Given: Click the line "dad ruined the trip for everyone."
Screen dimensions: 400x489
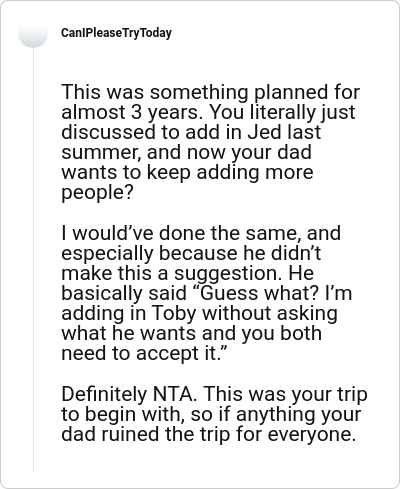Looking at the screenshot, I should [x=209, y=434].
